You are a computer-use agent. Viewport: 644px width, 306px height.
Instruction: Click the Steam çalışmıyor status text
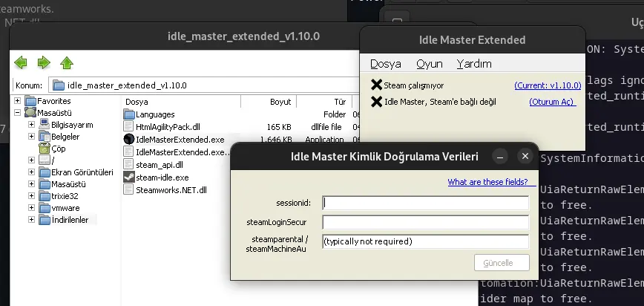pos(413,85)
